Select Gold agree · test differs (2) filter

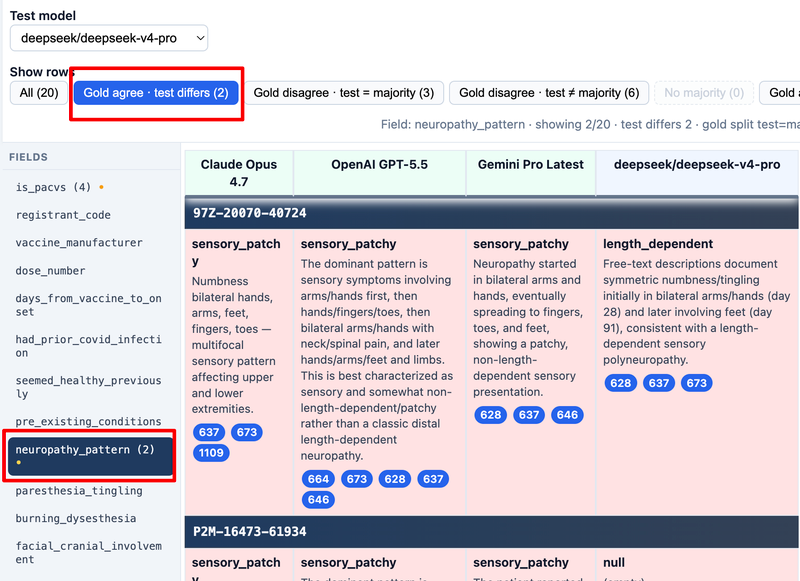click(x=156, y=93)
